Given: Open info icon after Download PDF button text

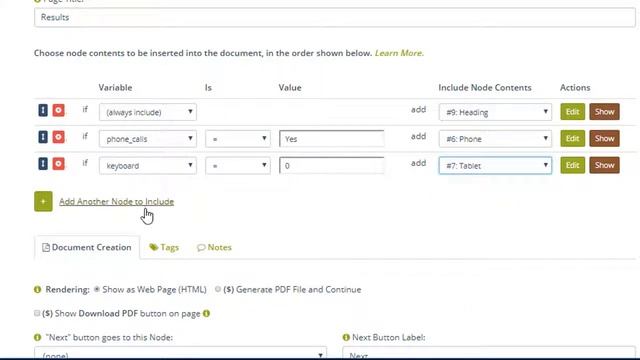Looking at the screenshot, I should click(207, 313).
